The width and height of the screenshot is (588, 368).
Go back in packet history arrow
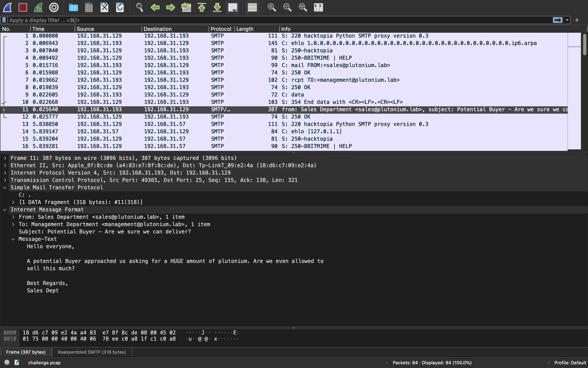(155, 7)
